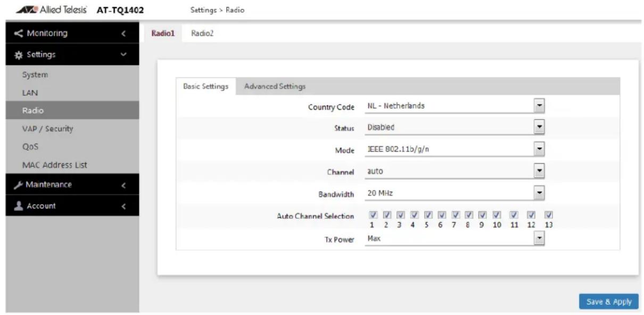Viewport: 644px width, 315px height.
Task: Toggle auto channel 11 checkbox
Action: [514, 215]
